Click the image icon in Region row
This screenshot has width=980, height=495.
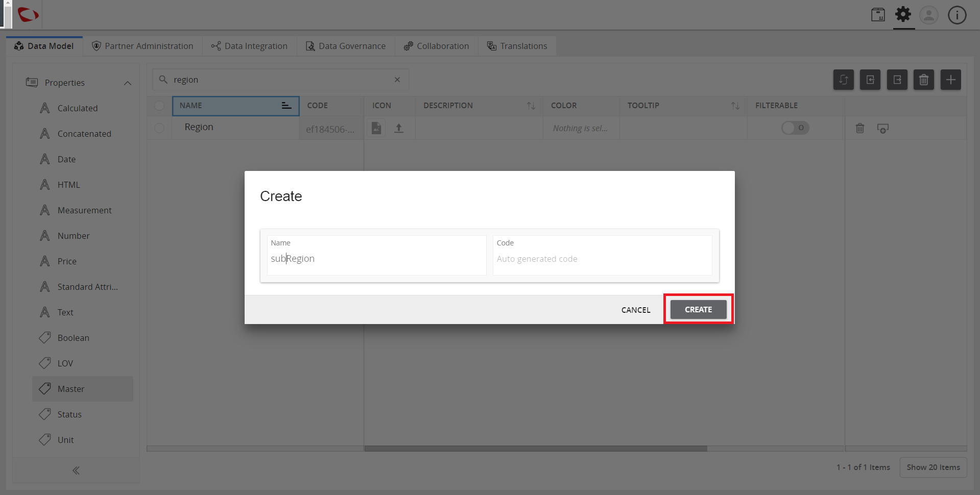click(376, 128)
